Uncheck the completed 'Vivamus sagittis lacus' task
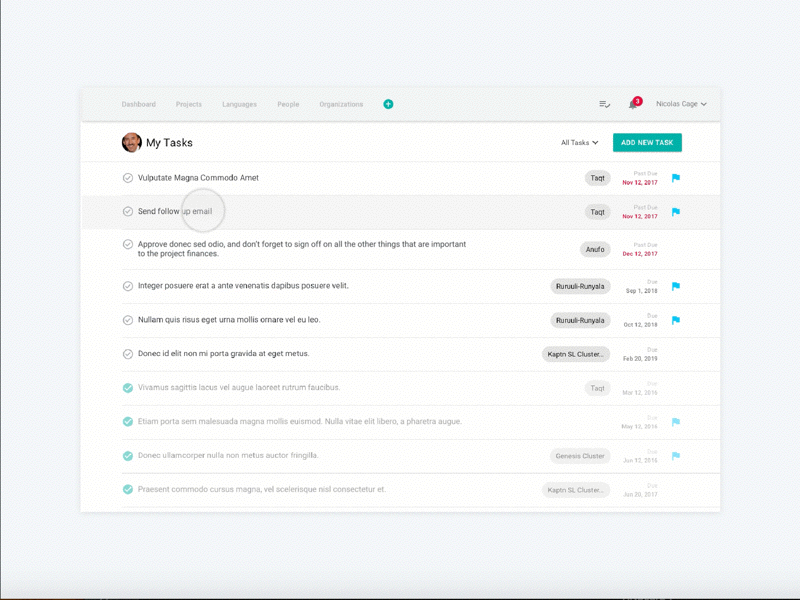The width and height of the screenshot is (800, 600). pos(127,387)
